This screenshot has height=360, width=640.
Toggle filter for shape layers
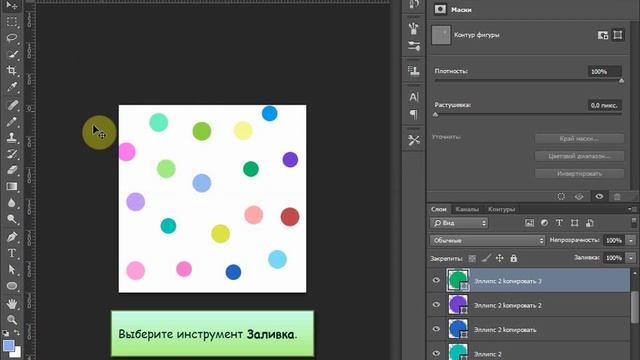(x=574, y=223)
